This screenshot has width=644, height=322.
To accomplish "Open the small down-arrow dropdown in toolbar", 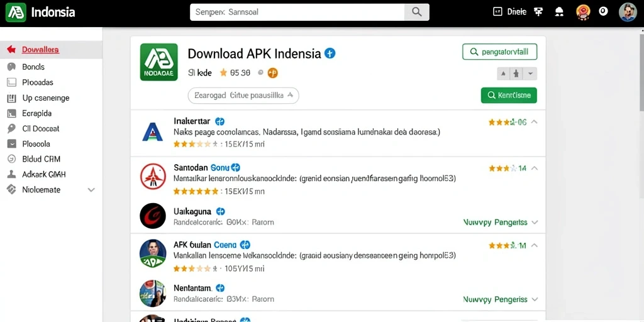I will [530, 74].
